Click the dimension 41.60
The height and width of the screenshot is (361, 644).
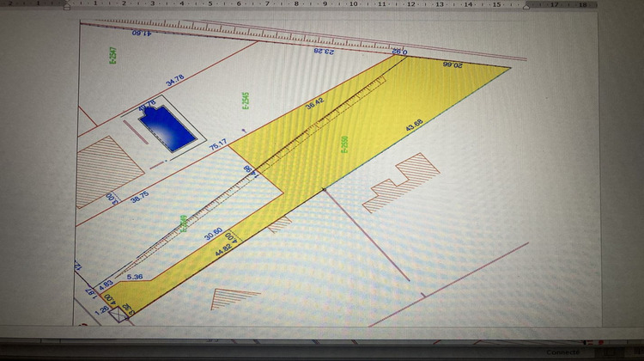[x=142, y=33]
